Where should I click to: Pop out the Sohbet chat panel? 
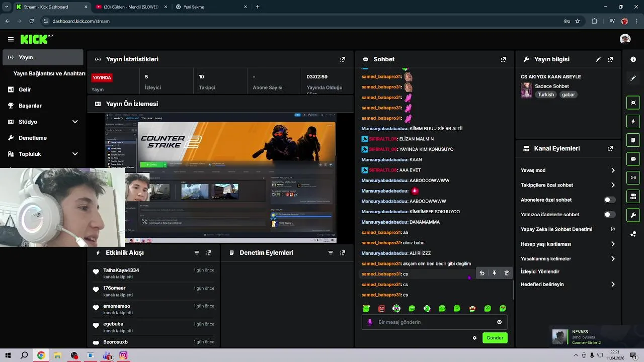click(x=503, y=59)
